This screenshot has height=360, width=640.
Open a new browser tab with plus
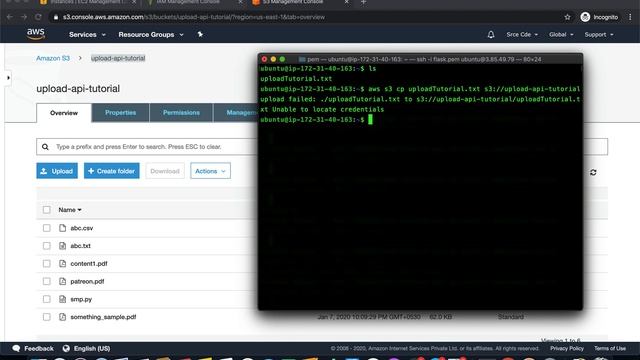[363, 2]
